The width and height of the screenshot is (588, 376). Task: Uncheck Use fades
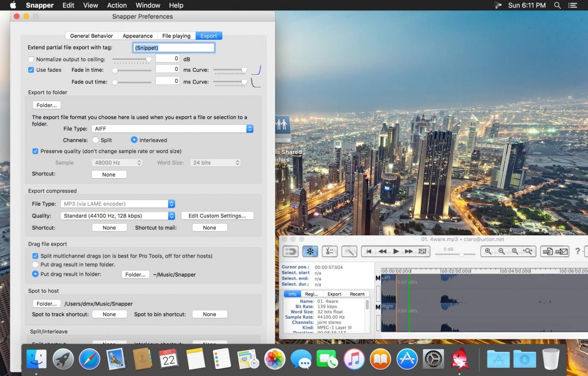point(31,70)
